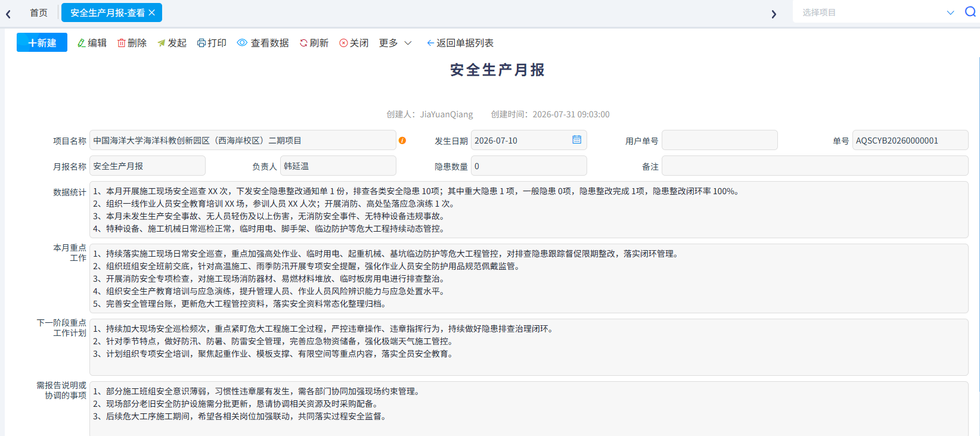Click the 创建时间 timestamp 2026-07-31 09:03:00

click(x=571, y=114)
